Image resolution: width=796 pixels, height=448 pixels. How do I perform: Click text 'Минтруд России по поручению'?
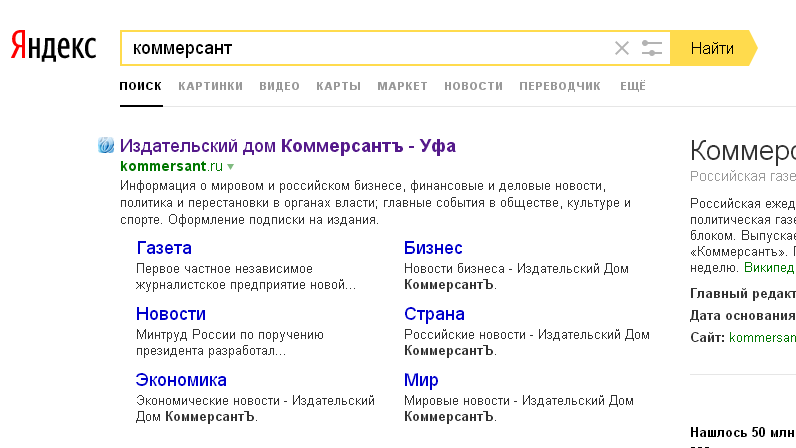click(x=230, y=335)
